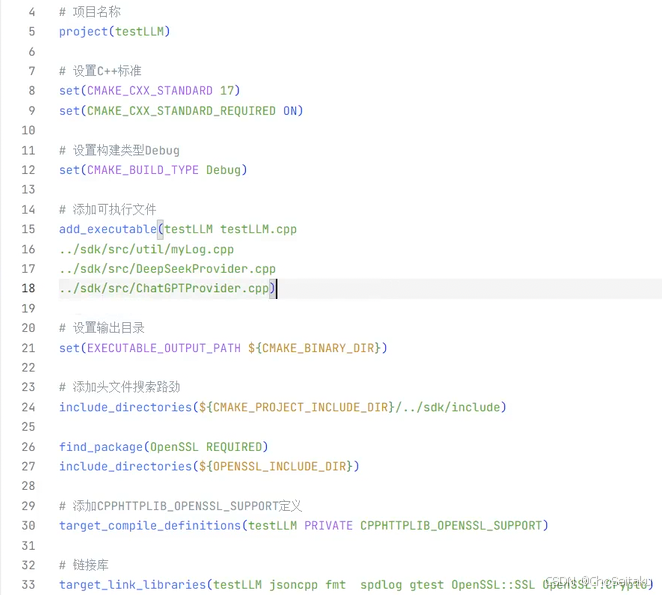Image resolution: width=662 pixels, height=595 pixels.
Task: Click the comment 设置C++标准
Action: pos(100,71)
